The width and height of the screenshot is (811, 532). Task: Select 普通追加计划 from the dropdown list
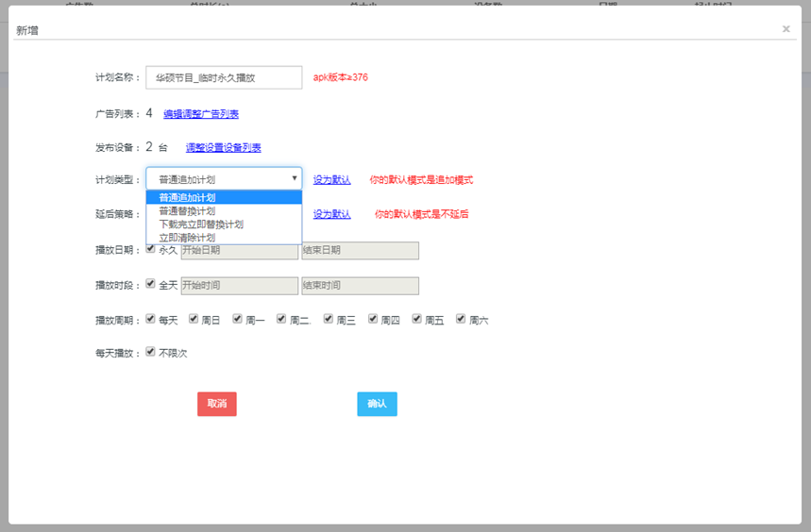pyautogui.click(x=187, y=198)
